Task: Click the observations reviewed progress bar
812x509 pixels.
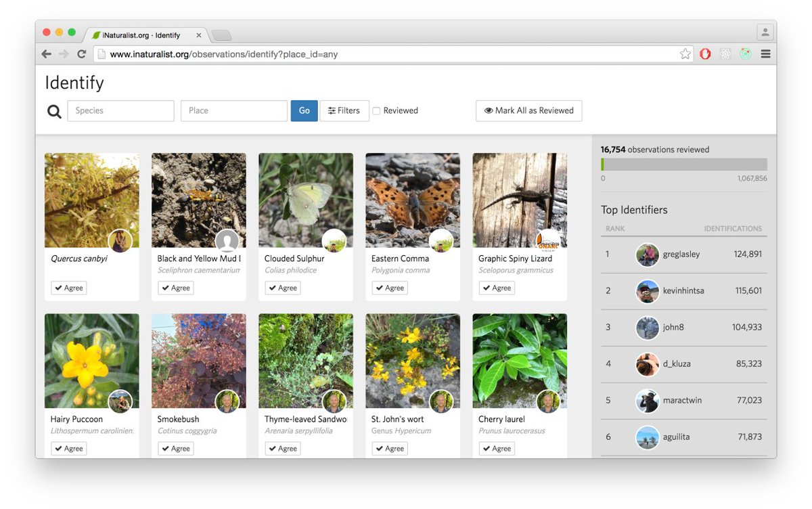Action: [x=683, y=164]
